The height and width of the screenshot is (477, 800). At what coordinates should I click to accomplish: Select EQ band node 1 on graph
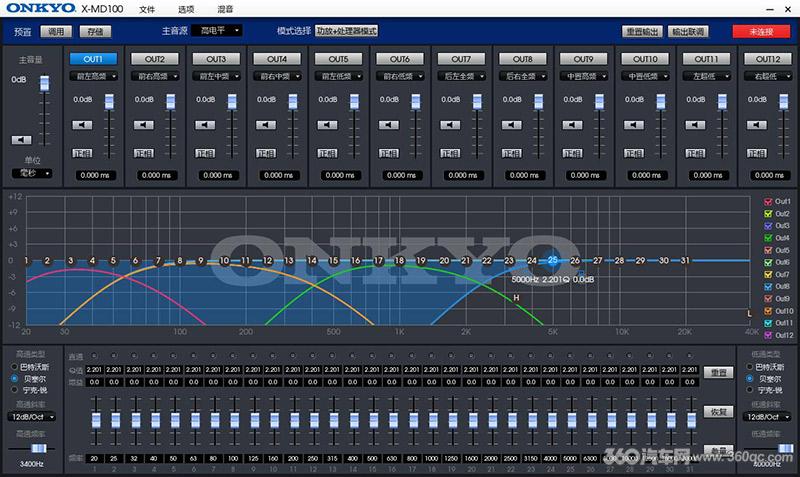[x=26, y=261]
